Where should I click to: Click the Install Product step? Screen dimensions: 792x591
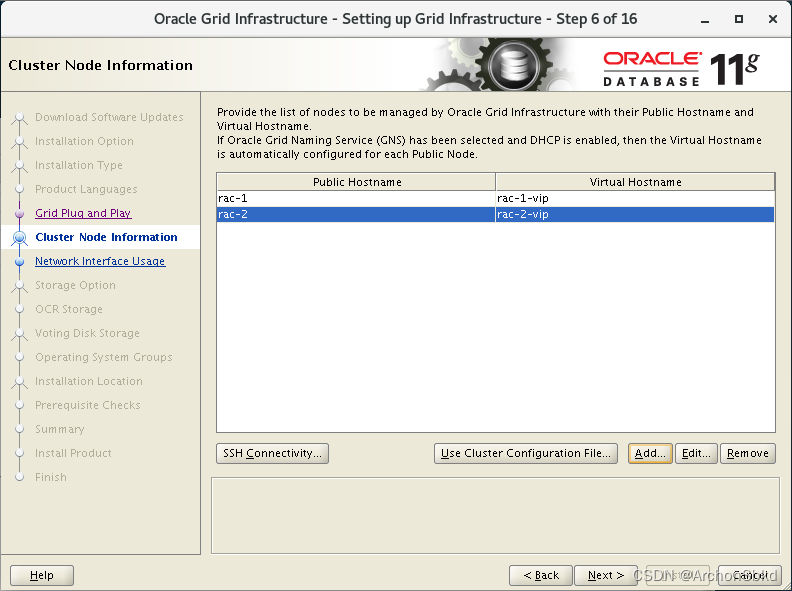tap(73, 453)
